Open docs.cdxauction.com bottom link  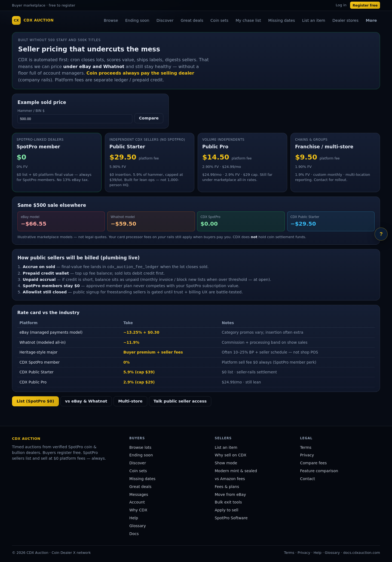click(x=362, y=553)
